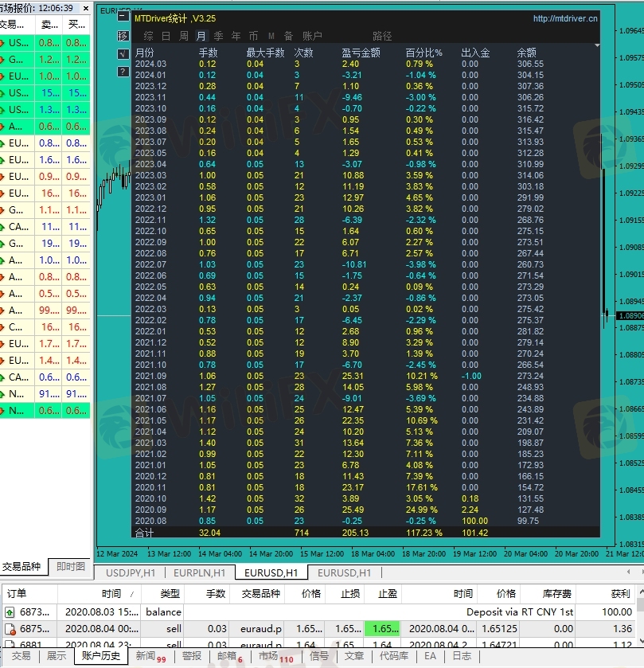Switch to the USDJPY,H1 chart tab
Screen dimensions: 644x668
[131, 573]
